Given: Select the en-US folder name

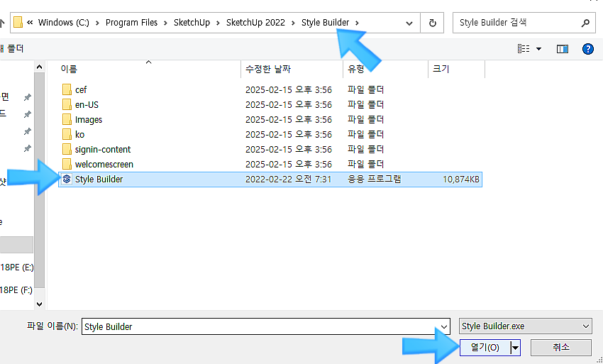Looking at the screenshot, I should pyautogui.click(x=87, y=105).
